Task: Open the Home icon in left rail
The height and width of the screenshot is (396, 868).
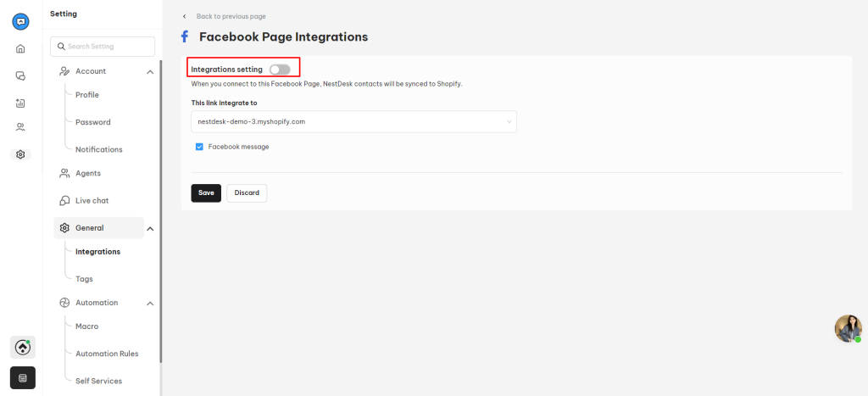Action: (x=20, y=48)
